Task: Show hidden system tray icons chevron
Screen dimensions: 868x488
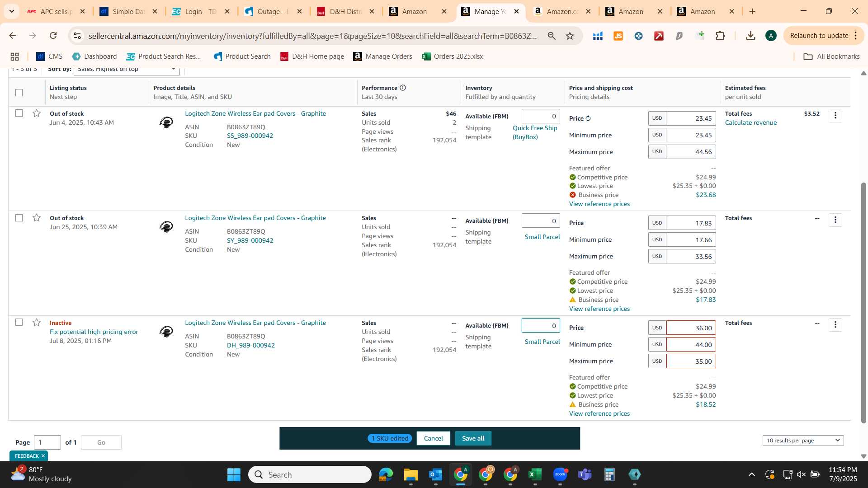Action: pos(751,474)
